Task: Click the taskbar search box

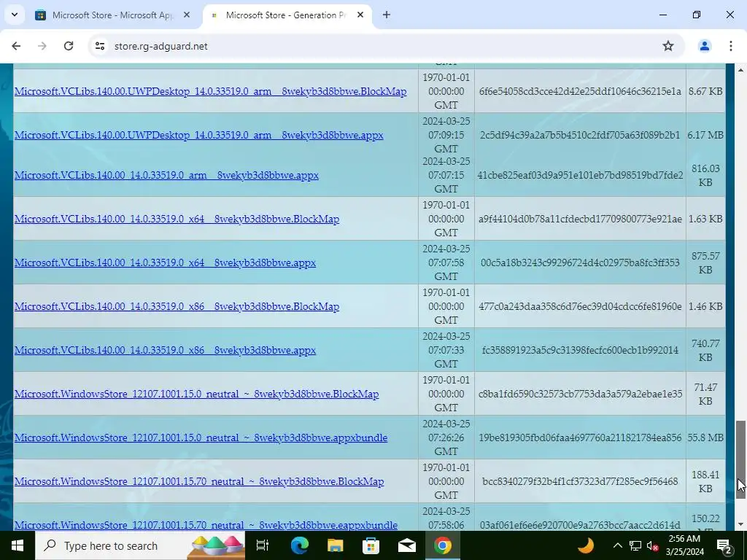Action: tap(140, 545)
